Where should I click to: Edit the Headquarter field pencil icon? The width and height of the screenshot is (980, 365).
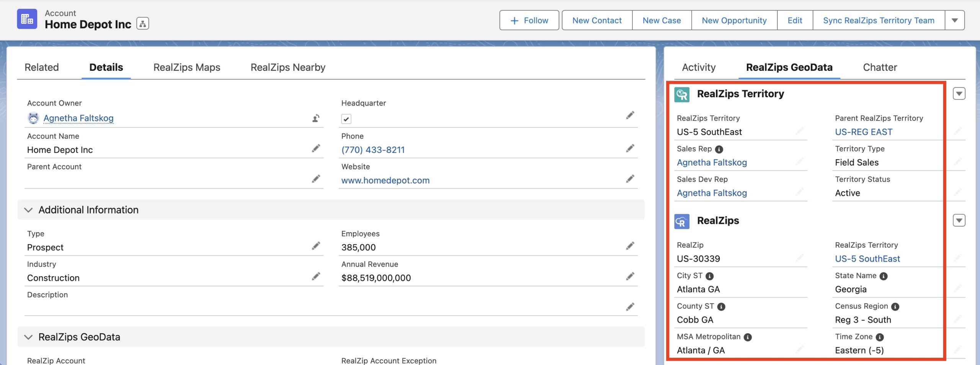[x=630, y=115]
